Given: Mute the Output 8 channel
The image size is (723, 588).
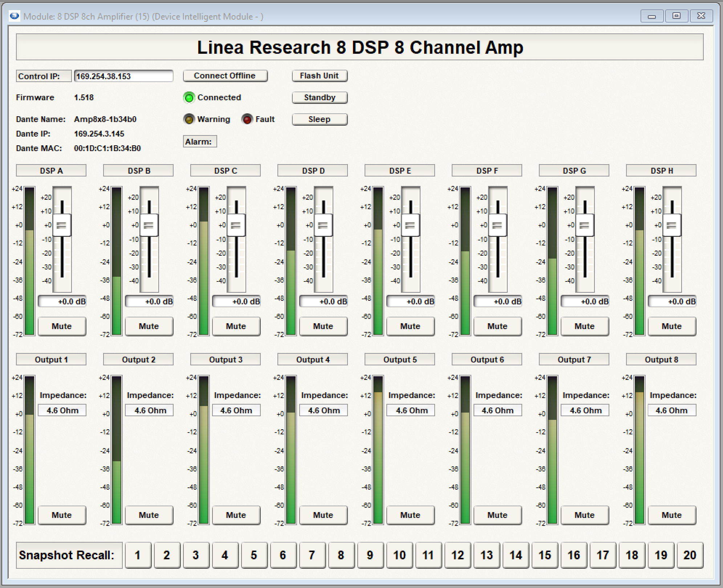Looking at the screenshot, I should coord(672,515).
